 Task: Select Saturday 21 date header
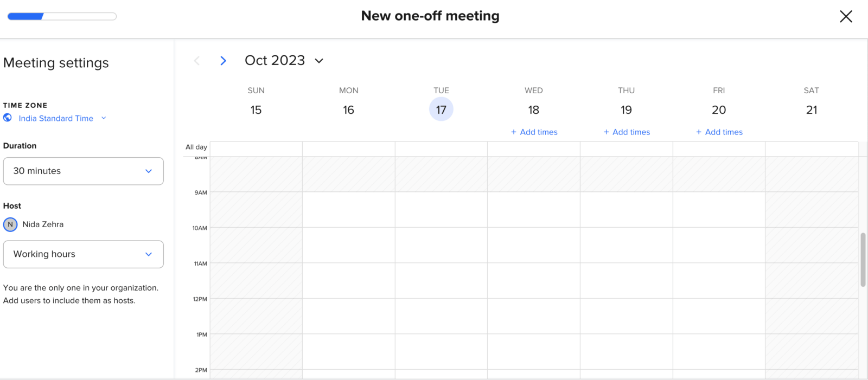pos(812,110)
